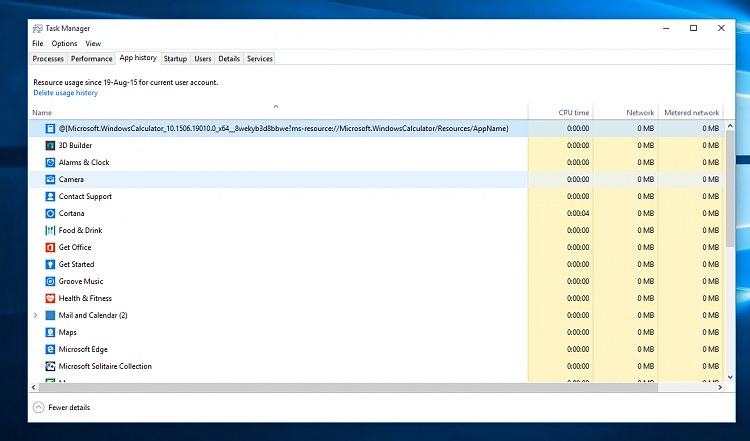Click the Task Manager title bar icon
Viewport: 750px width, 441px height.
37,28
